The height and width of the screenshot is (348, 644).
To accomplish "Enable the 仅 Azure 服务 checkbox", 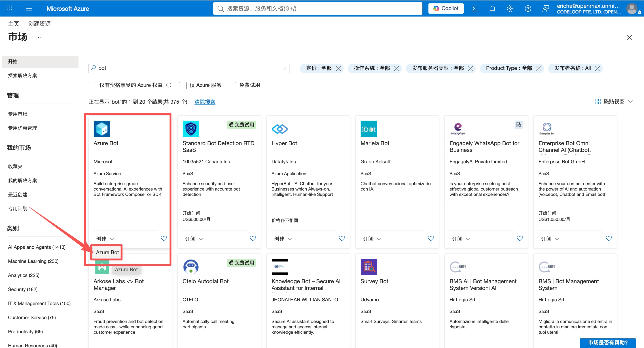I will 183,85.
